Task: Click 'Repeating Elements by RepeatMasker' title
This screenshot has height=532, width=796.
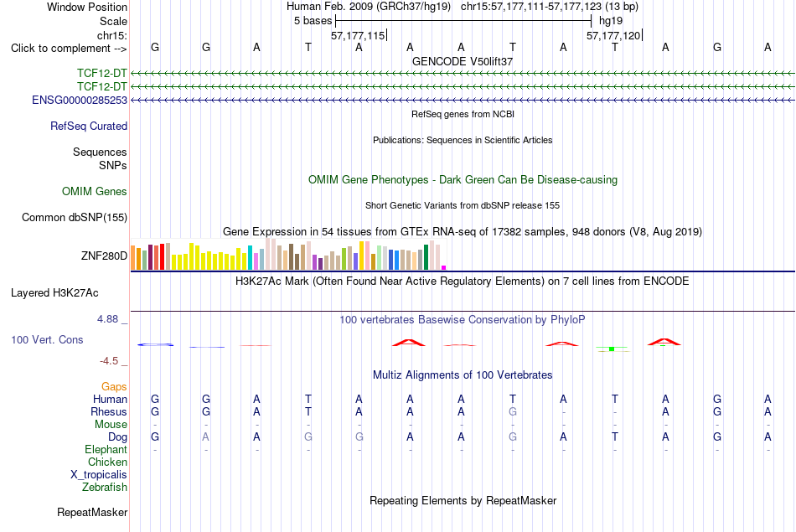Action: 463,501
